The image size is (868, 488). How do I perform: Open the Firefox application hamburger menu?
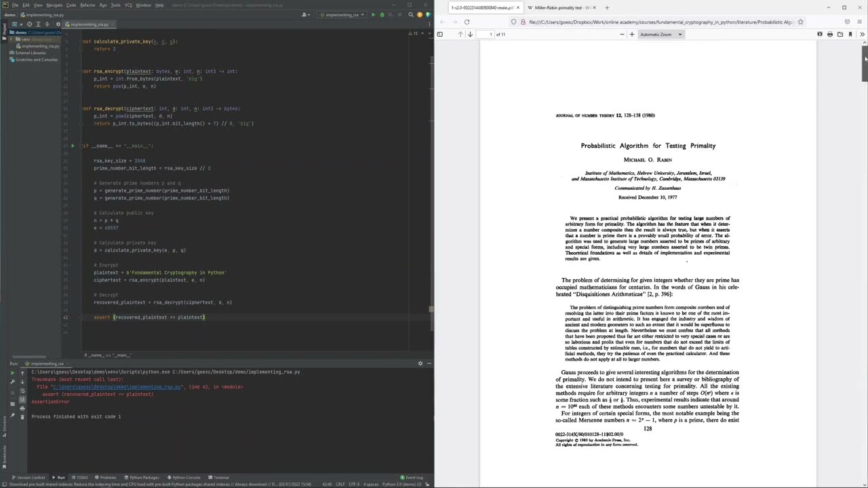pos(860,22)
